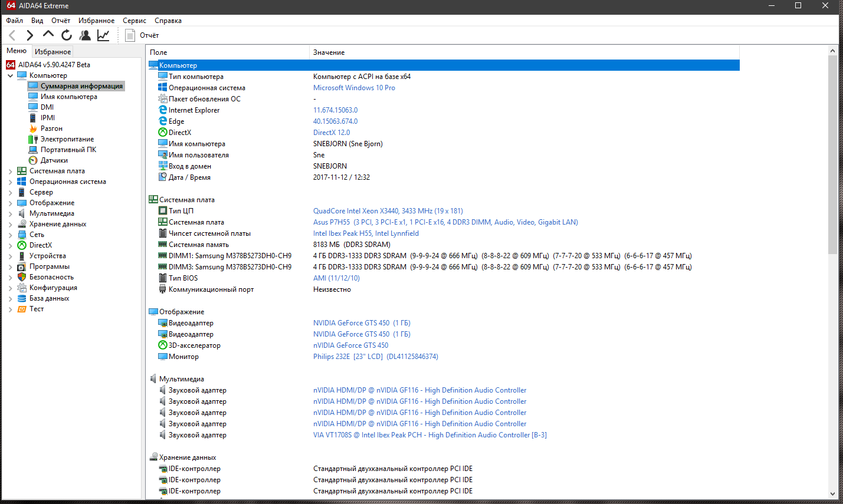Click the Безопасность shield icon

pyautogui.click(x=22, y=277)
